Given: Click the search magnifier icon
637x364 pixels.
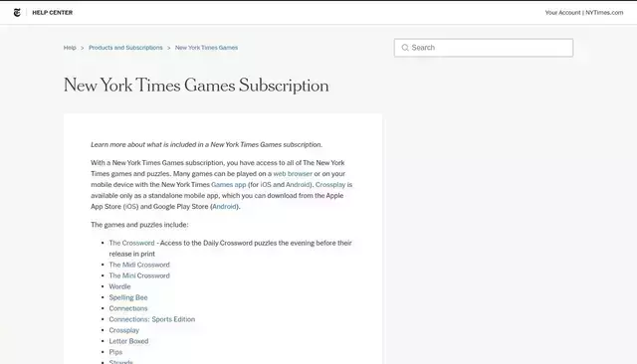Looking at the screenshot, I should click(405, 48).
